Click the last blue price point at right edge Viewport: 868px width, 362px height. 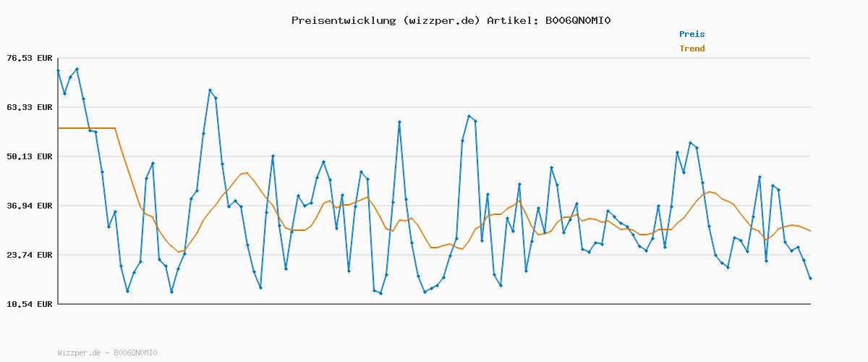810,278
